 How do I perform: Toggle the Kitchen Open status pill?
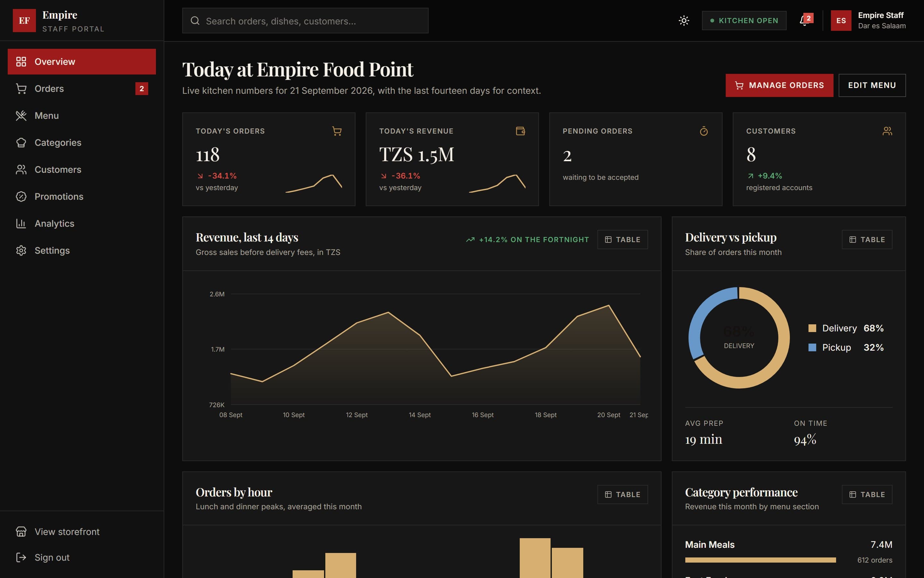tap(744, 21)
